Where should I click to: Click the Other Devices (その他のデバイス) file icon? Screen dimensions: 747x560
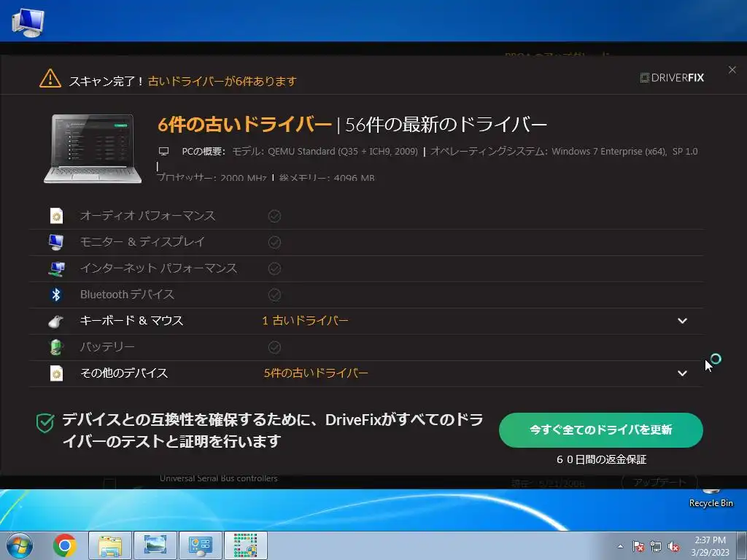57,373
